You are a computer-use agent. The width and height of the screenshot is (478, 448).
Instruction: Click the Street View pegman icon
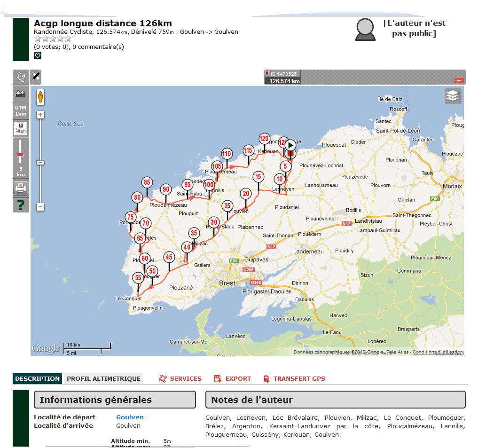pos(40,97)
